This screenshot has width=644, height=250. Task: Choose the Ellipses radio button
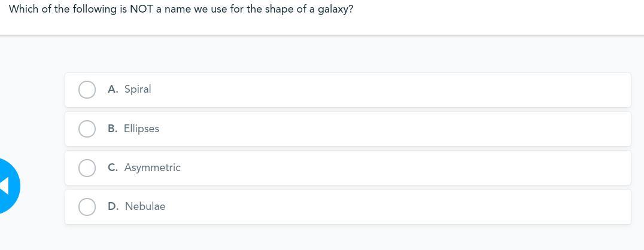click(87, 129)
